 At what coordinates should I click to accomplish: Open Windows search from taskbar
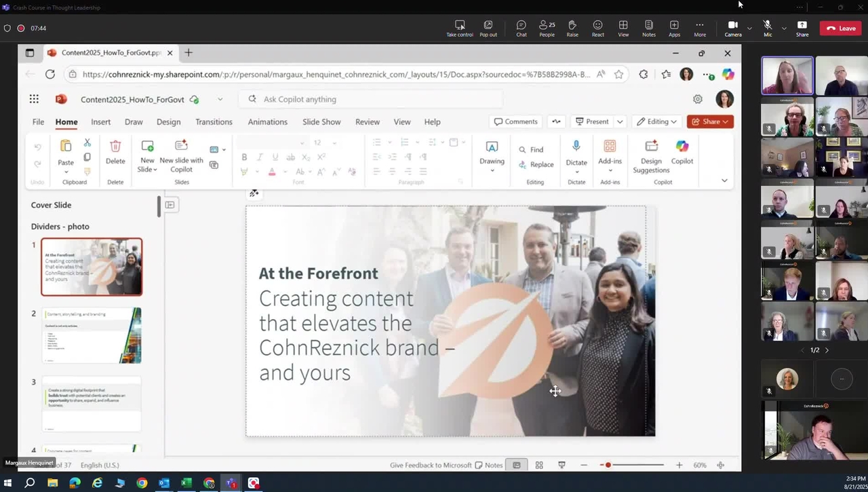click(x=30, y=483)
